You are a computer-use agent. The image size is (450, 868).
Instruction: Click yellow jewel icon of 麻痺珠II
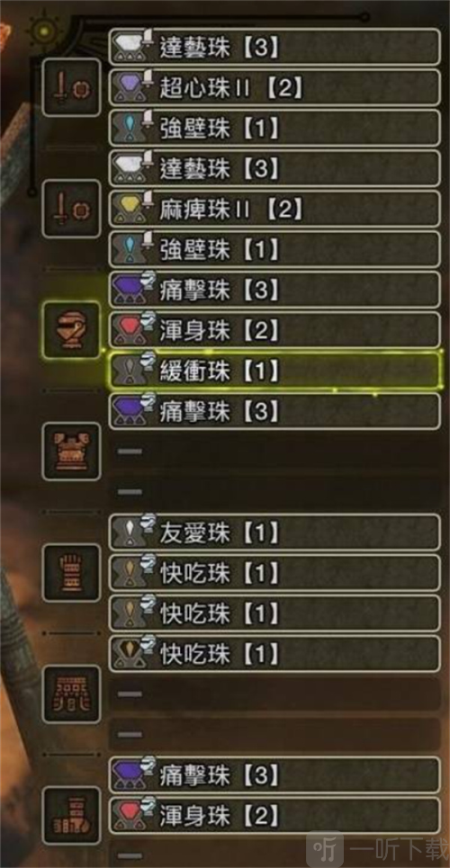point(126,209)
